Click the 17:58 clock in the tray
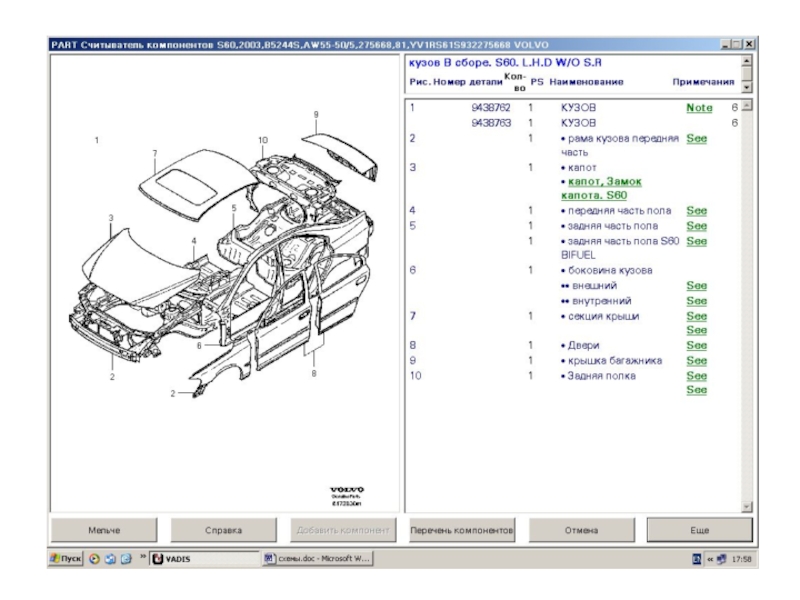This screenshot has width=800, height=600. (x=741, y=559)
